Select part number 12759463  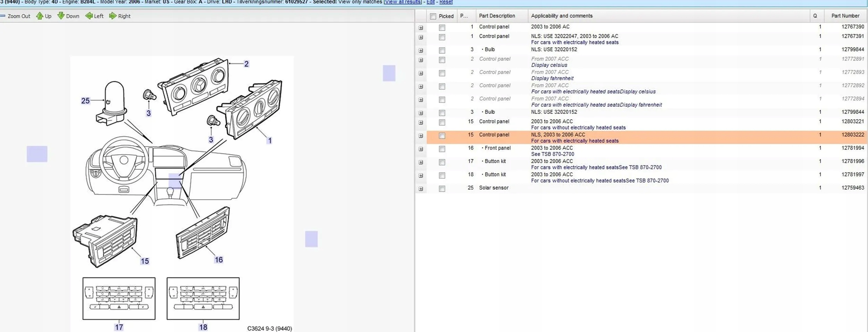pyautogui.click(x=853, y=188)
